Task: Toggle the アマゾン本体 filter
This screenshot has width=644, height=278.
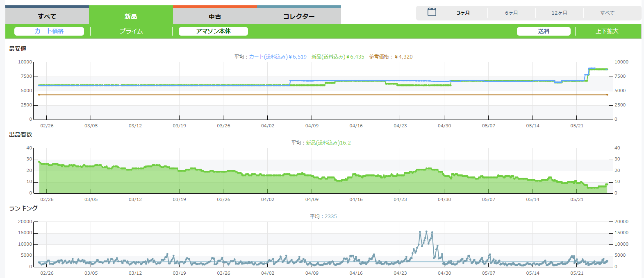Action: point(213,31)
